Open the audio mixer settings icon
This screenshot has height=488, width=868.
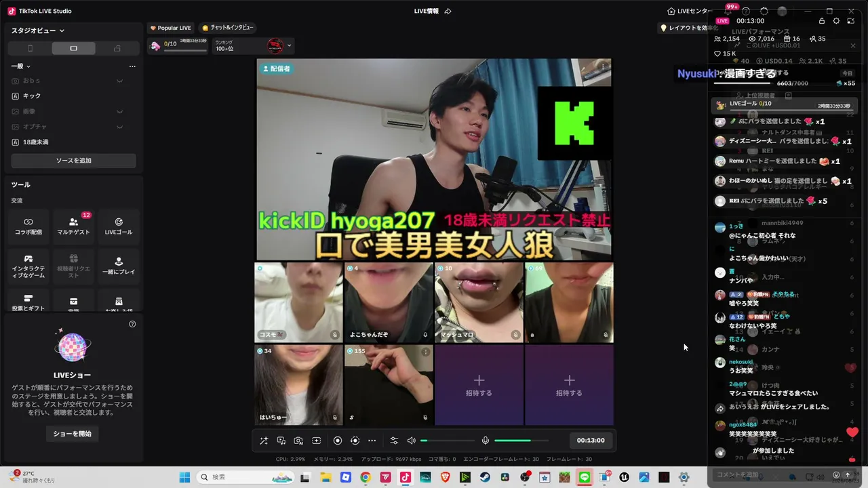pyautogui.click(x=394, y=441)
